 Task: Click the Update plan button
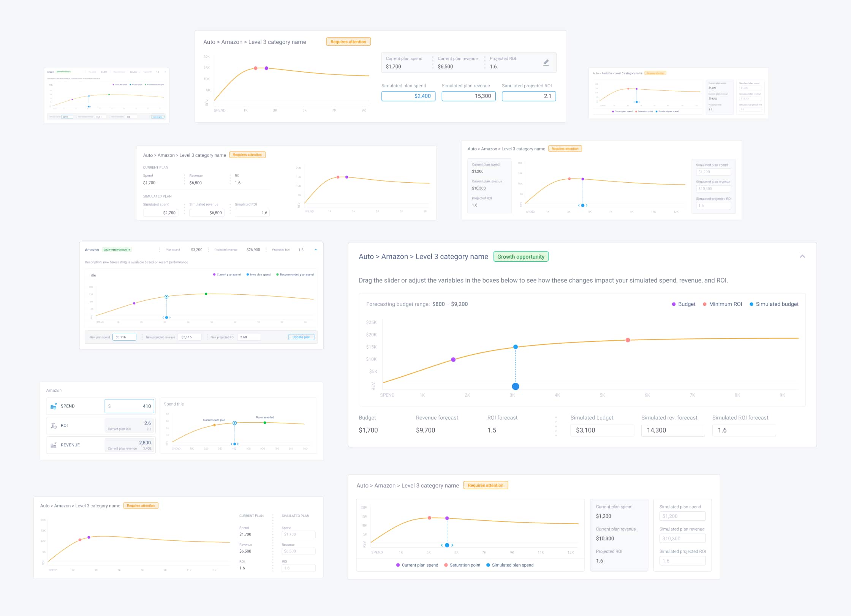tap(301, 337)
